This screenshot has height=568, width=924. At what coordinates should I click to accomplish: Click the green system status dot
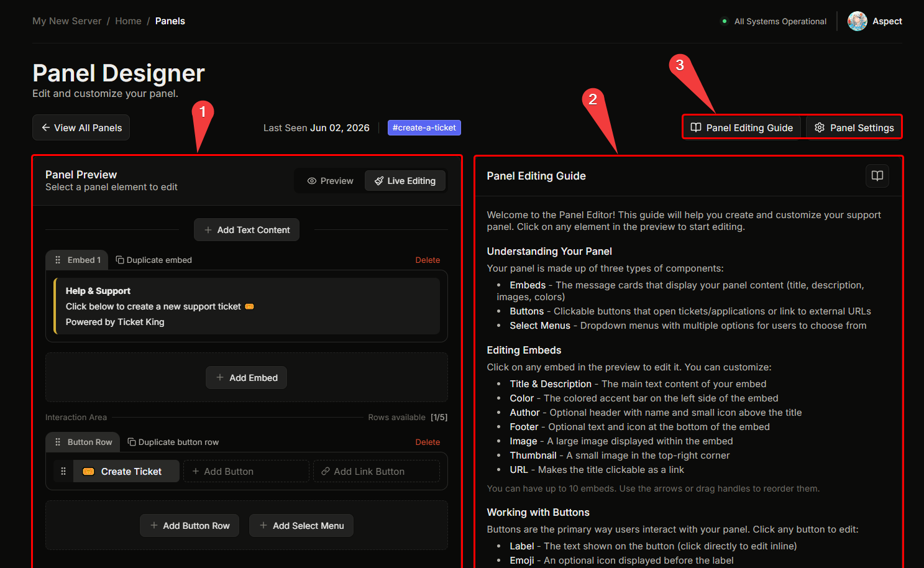pyautogui.click(x=725, y=21)
